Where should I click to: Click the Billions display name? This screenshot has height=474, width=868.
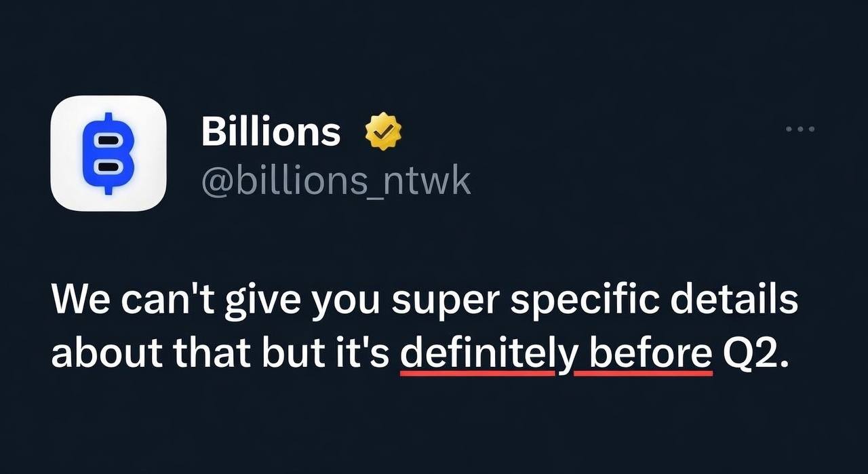271,132
